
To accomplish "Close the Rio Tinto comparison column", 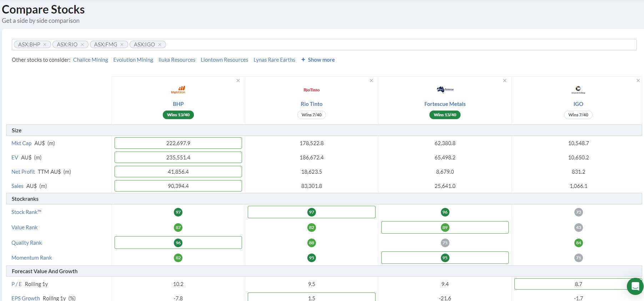I will pos(372,81).
